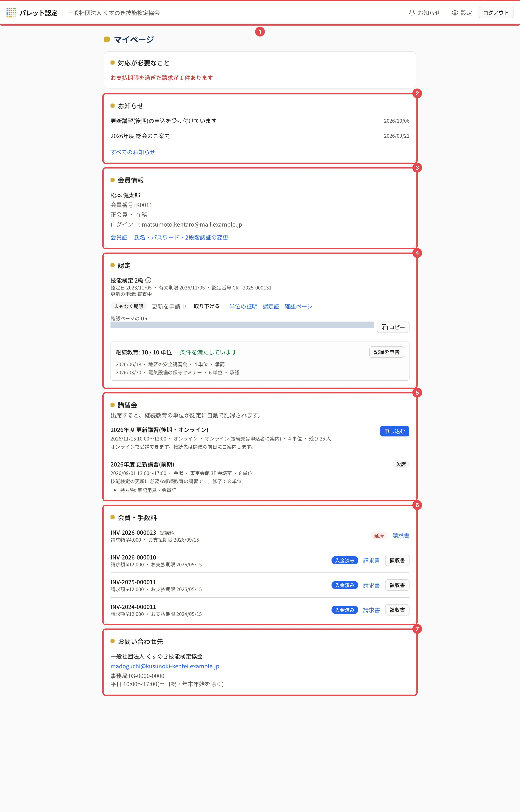Click the madoguchi@kusunoki-kentei.example.jp email link
The width and height of the screenshot is (520, 812).
coord(165,666)
